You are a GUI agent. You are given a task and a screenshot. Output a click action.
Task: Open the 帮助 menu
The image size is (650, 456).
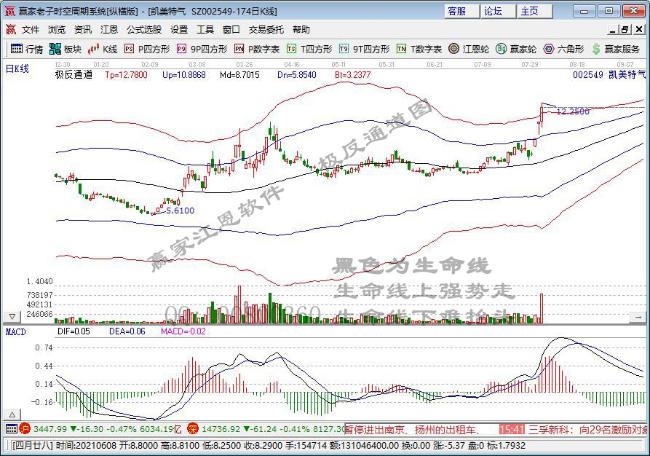pos(301,30)
